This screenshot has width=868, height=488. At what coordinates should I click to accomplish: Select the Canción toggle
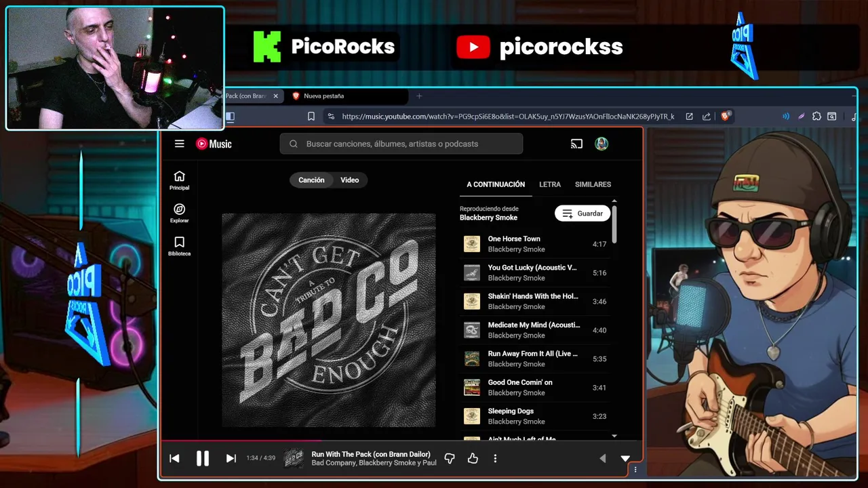(311, 180)
